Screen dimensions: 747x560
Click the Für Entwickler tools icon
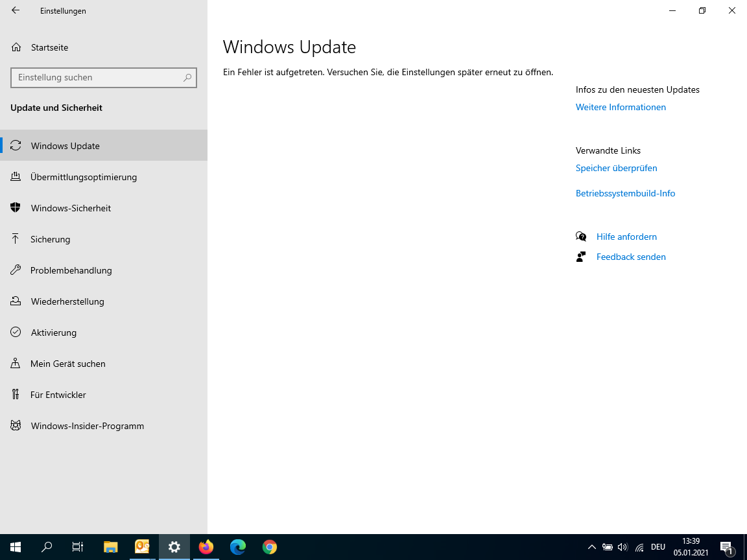pyautogui.click(x=16, y=394)
